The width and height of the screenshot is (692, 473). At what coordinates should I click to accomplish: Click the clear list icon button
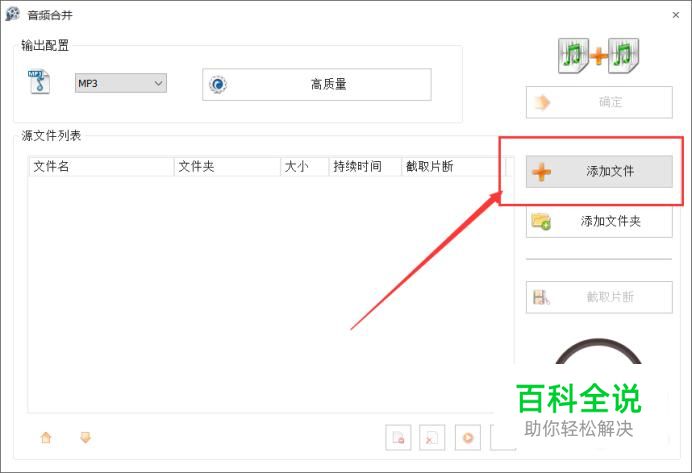coord(432,438)
